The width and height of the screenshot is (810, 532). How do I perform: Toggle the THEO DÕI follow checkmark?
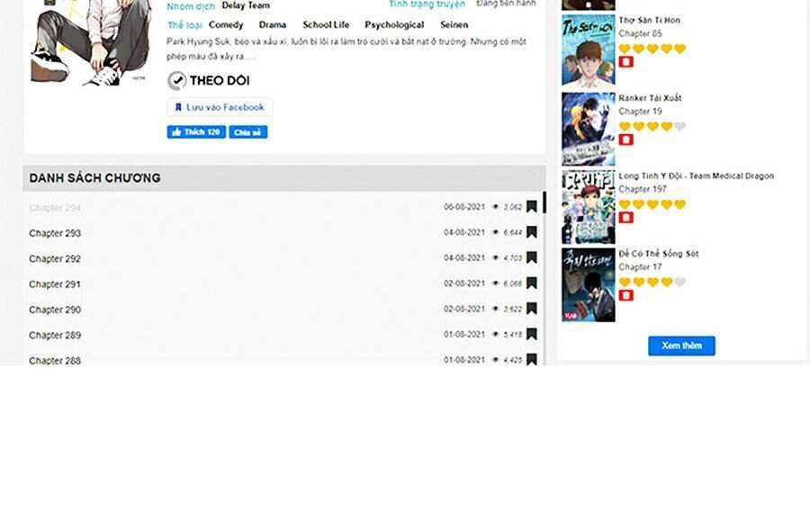coord(177,81)
